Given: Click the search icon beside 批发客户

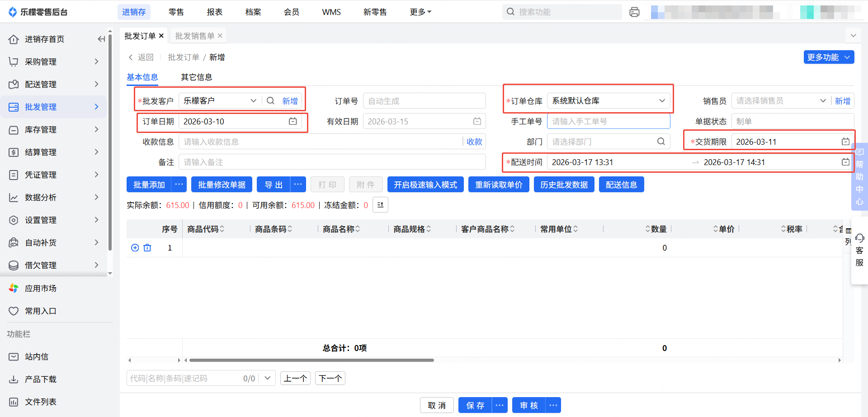Looking at the screenshot, I should tap(270, 101).
